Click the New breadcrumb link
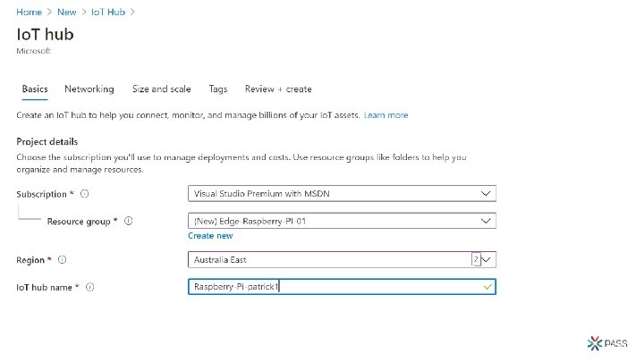The height and width of the screenshot is (362, 644). [67, 12]
